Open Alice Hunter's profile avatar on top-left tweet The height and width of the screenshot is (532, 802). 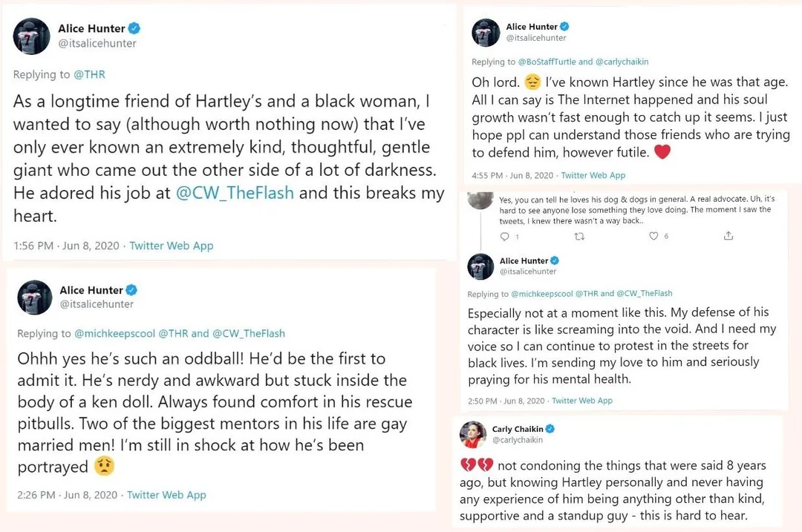pos(31,36)
